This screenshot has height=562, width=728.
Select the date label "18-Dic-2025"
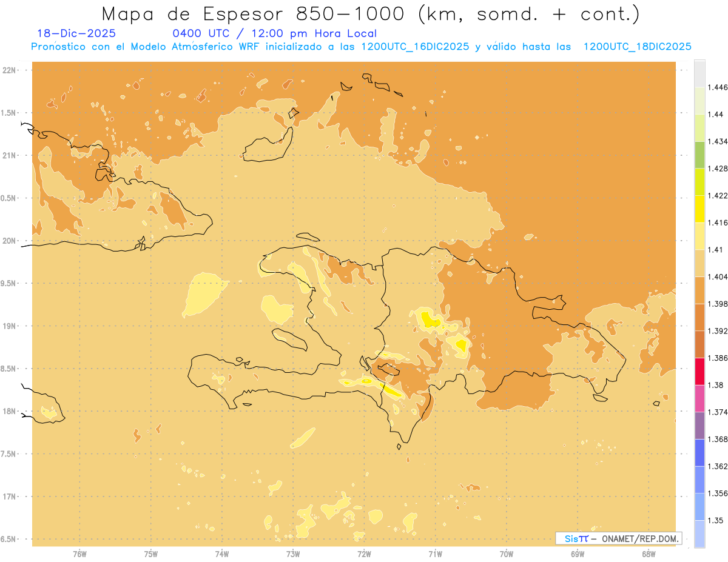(76, 33)
